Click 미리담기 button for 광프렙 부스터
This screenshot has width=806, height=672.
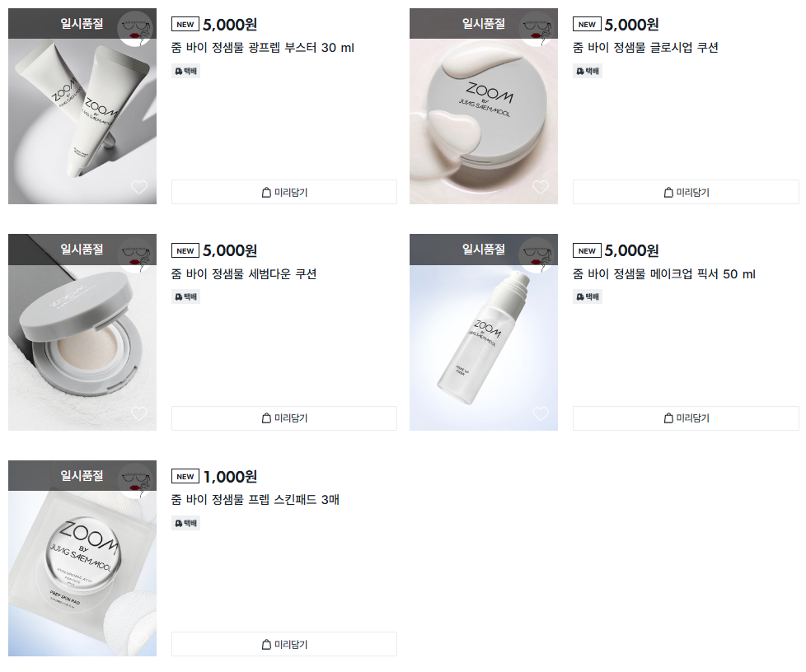[284, 192]
